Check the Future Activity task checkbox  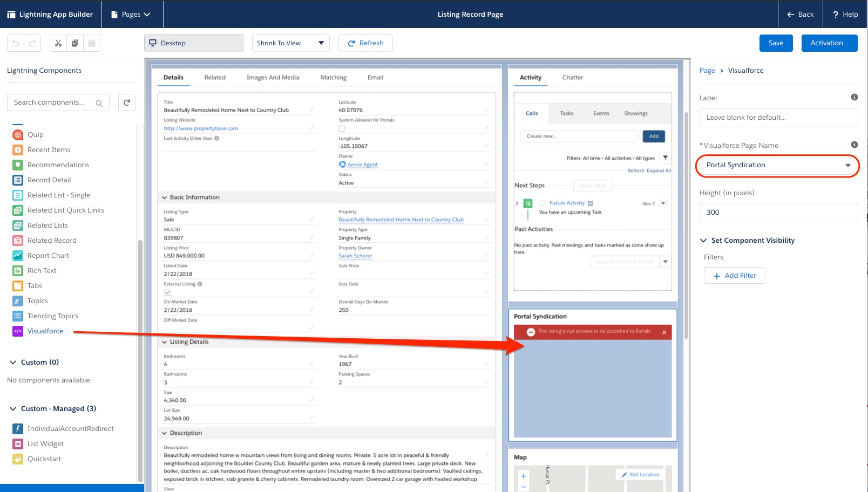coord(542,203)
